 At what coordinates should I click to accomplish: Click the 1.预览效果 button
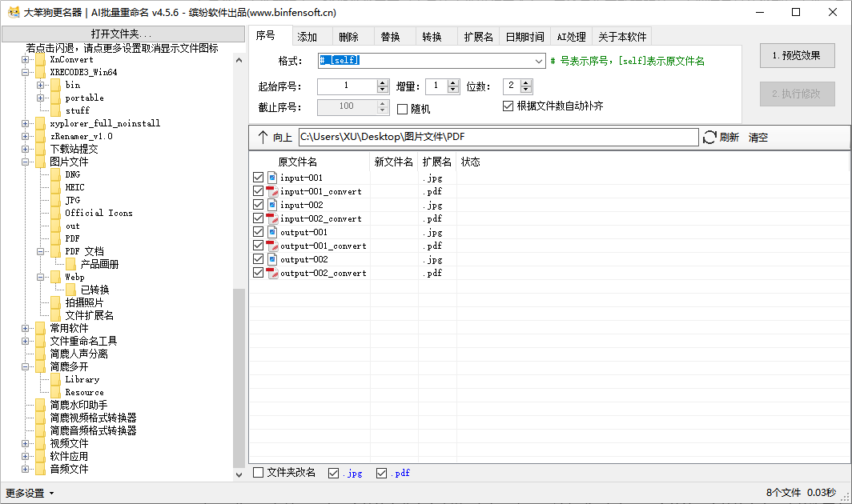click(x=797, y=56)
